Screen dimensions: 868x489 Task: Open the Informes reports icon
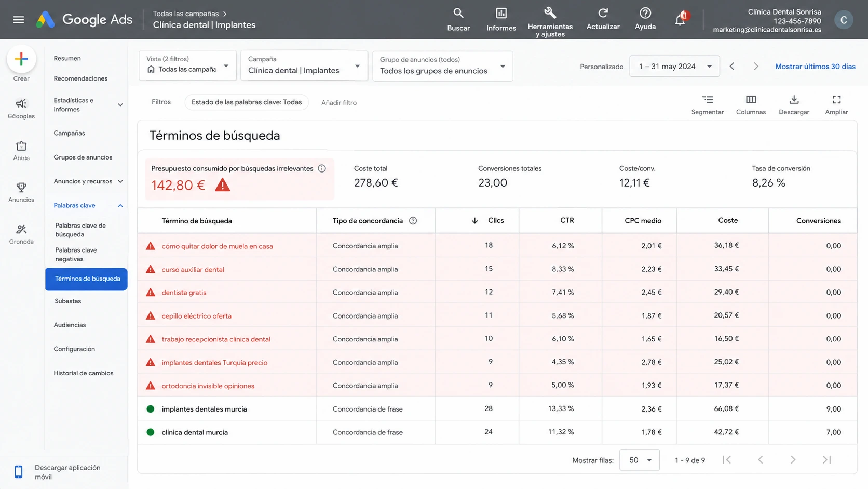point(501,14)
